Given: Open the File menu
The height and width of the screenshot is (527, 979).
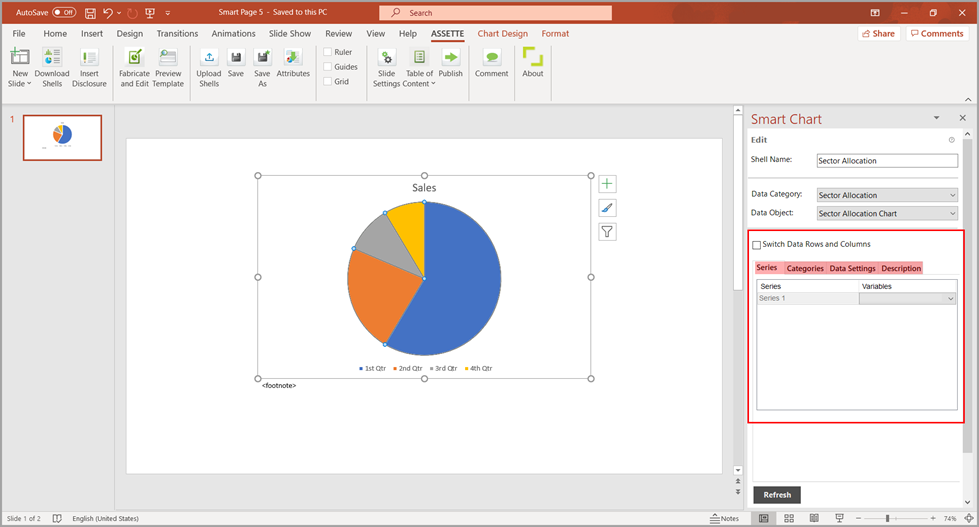Looking at the screenshot, I should (x=19, y=34).
